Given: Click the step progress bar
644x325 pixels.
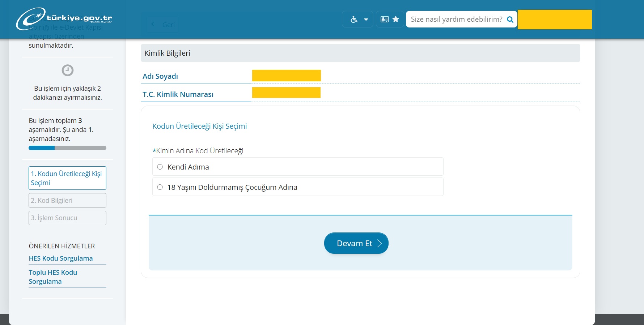Looking at the screenshot, I should (67, 148).
